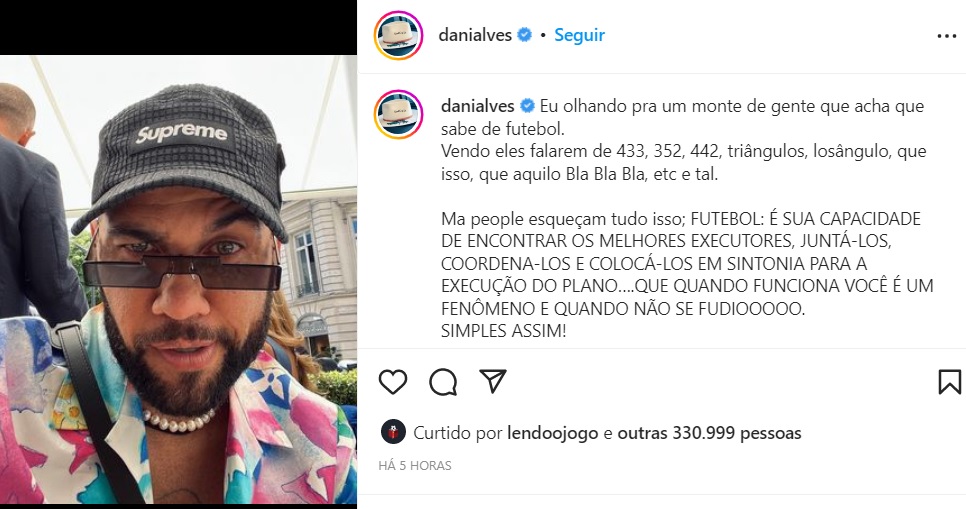This screenshot has width=966, height=509.
Task: Follow danialves via Seguir link
Action: (x=579, y=35)
